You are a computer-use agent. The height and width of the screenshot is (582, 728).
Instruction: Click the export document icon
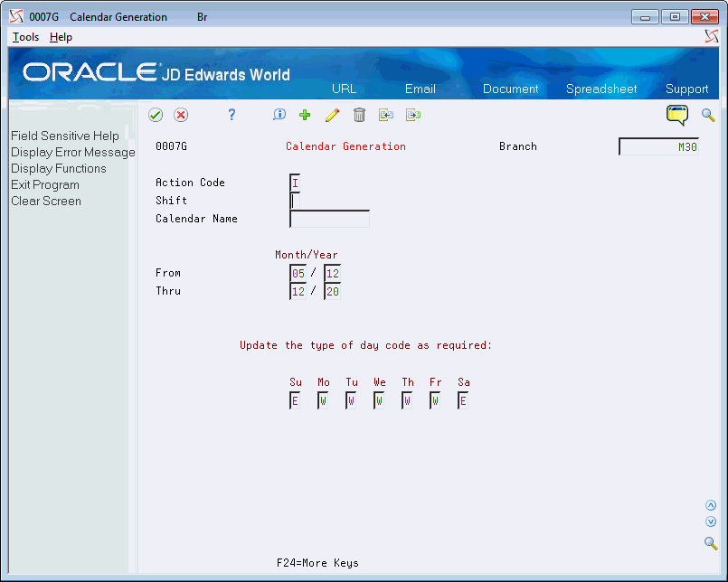[x=412, y=115]
